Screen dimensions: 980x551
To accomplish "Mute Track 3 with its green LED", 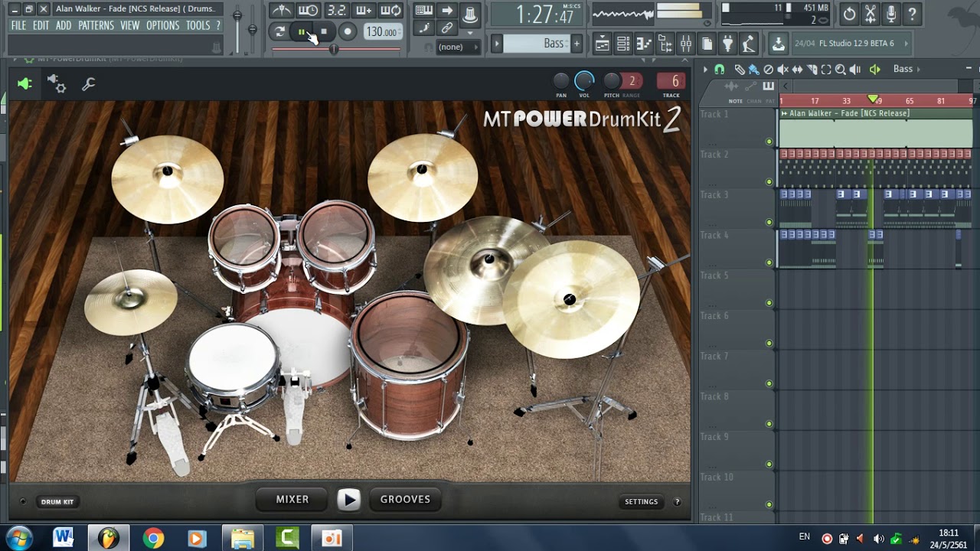I will point(769,222).
